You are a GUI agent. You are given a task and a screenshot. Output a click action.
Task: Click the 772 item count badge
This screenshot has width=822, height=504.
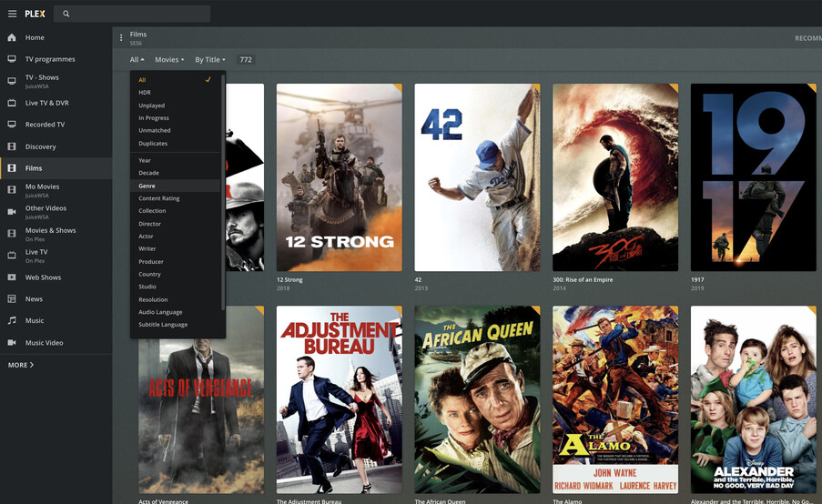[x=246, y=60]
